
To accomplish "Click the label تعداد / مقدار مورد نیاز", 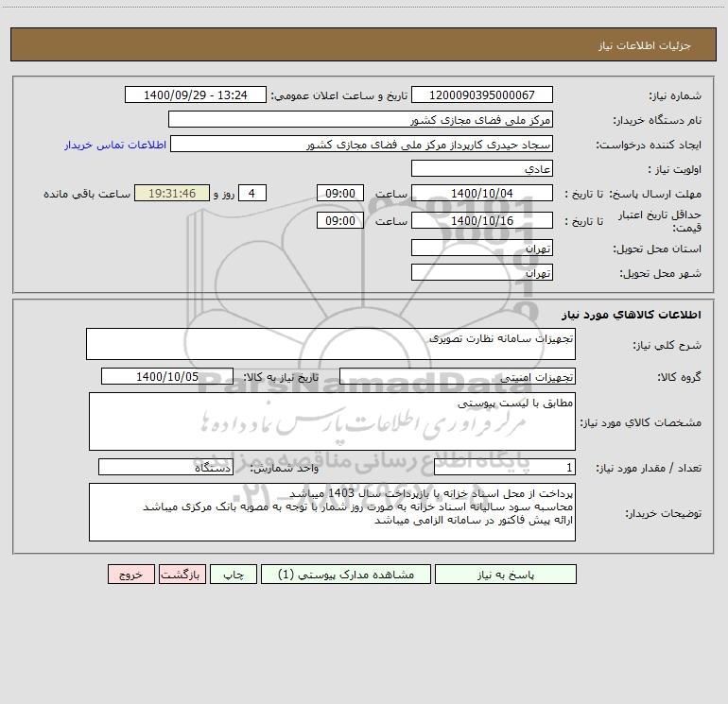I will 649,469.
